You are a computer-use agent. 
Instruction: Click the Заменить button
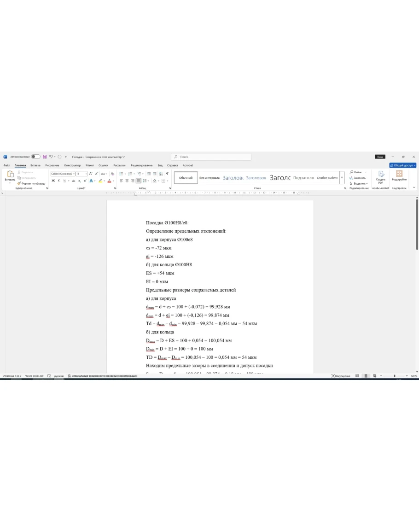359,178
